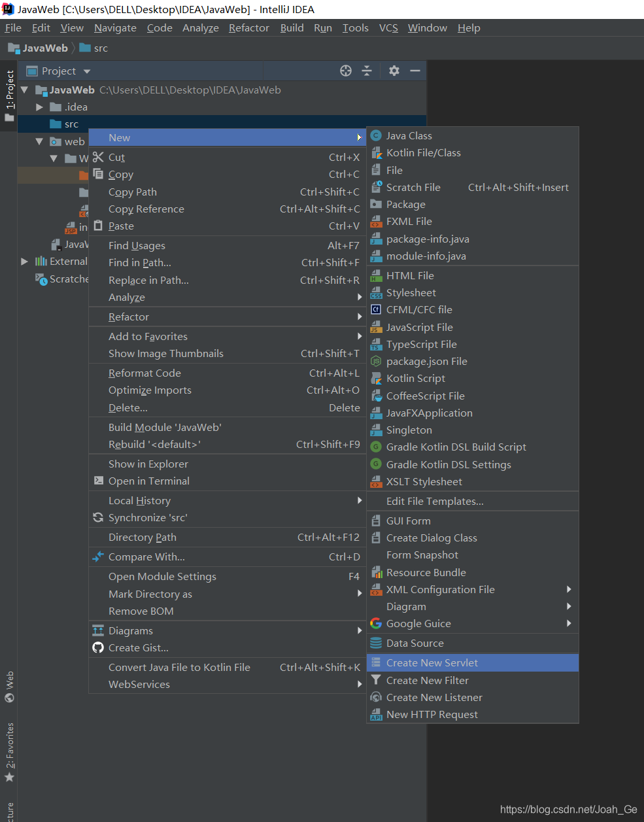
Task: Click the Create New Listener icon
Action: point(376,698)
